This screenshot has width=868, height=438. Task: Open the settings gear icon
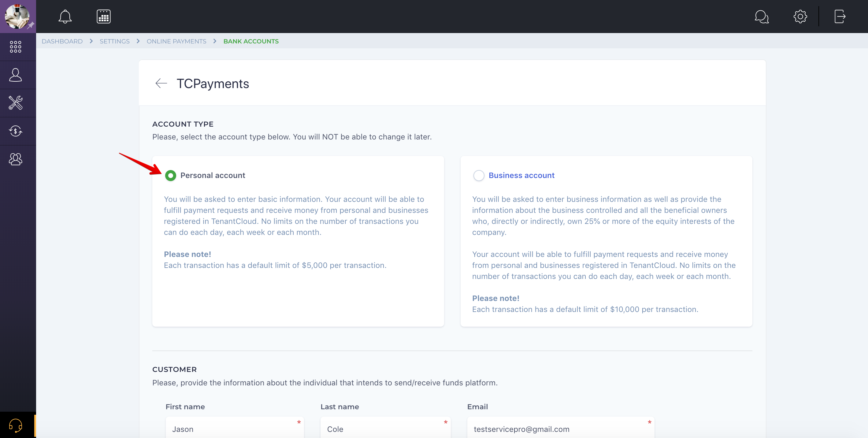click(800, 17)
